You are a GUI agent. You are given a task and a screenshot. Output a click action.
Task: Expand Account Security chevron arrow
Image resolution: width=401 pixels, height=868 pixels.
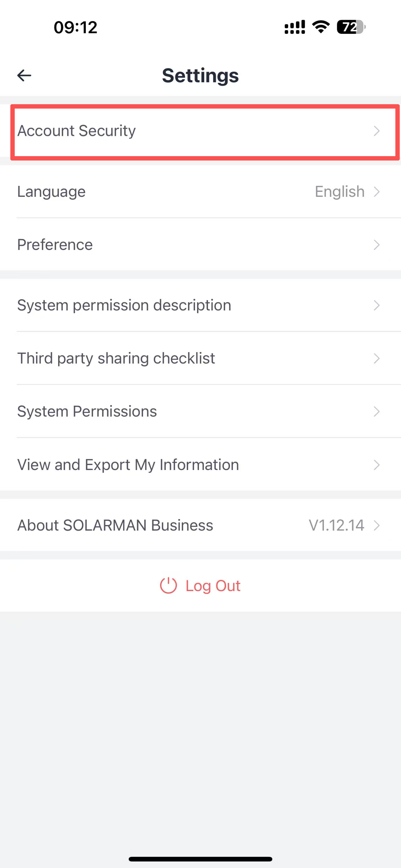[x=377, y=131]
